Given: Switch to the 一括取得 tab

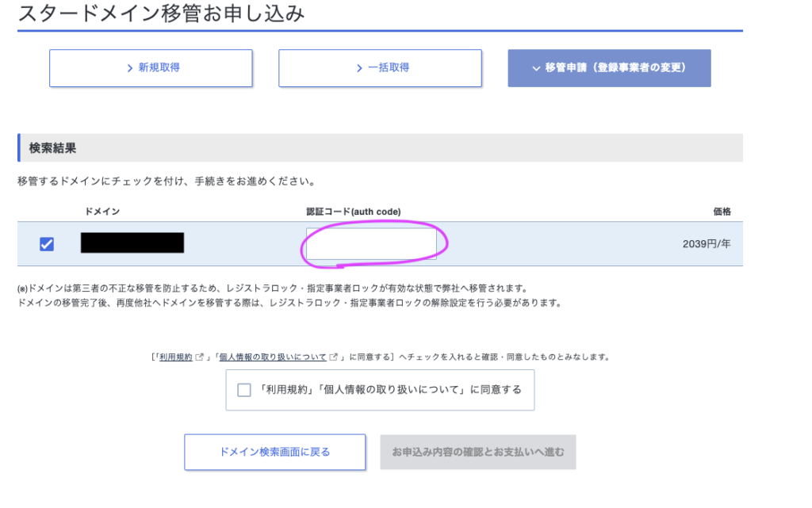Looking at the screenshot, I should [380, 68].
